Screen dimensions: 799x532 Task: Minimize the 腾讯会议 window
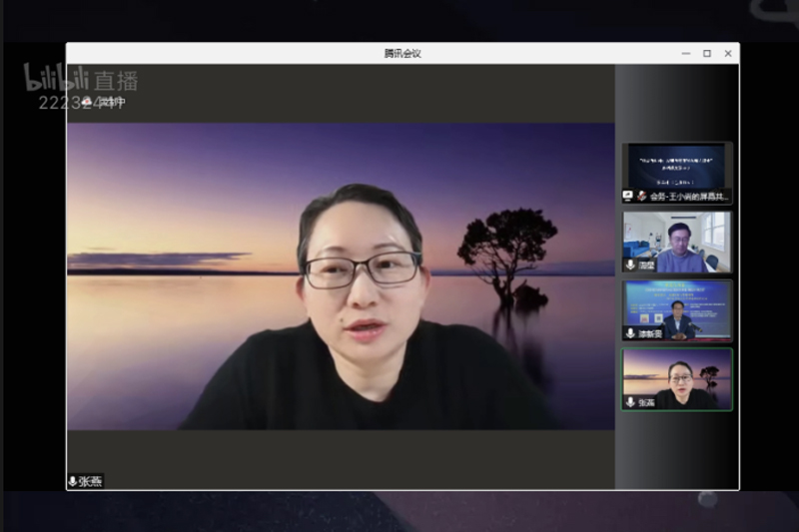686,54
